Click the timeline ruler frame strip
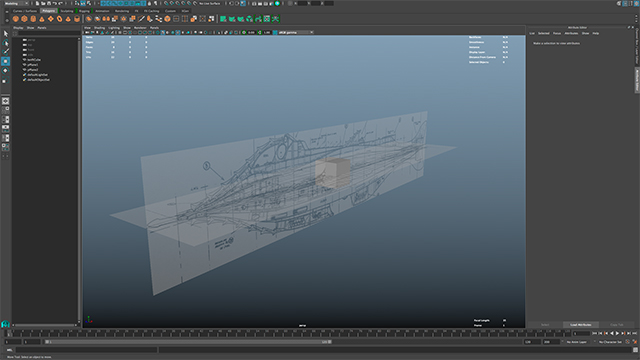The width and height of the screenshot is (640, 360). coord(288,333)
